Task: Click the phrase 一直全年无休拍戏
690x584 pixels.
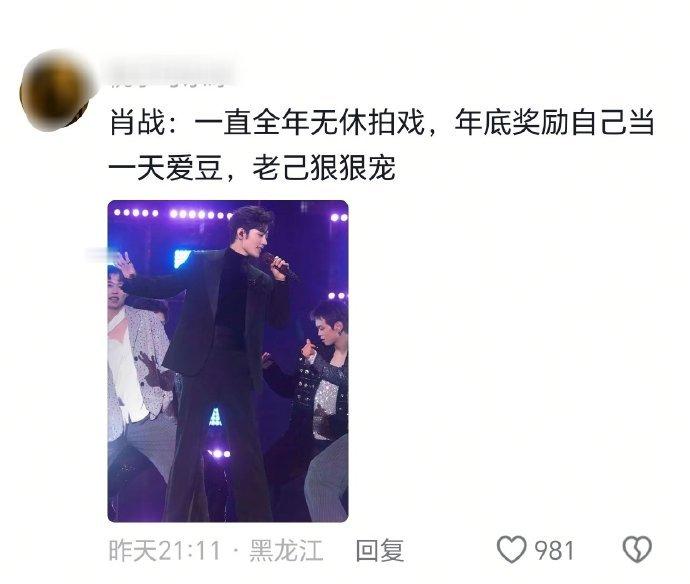Action: pos(309,122)
